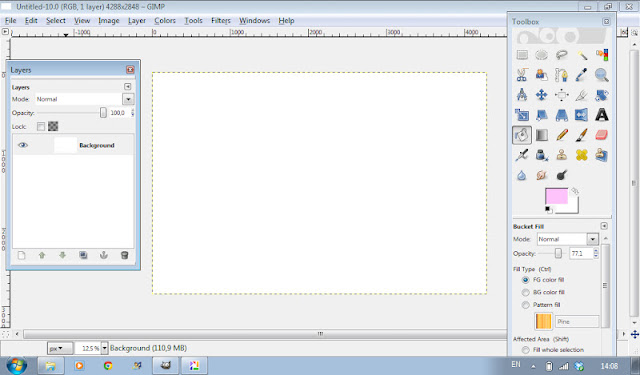Select the Rectangle Select tool
The image size is (640, 375).
pyautogui.click(x=522, y=55)
